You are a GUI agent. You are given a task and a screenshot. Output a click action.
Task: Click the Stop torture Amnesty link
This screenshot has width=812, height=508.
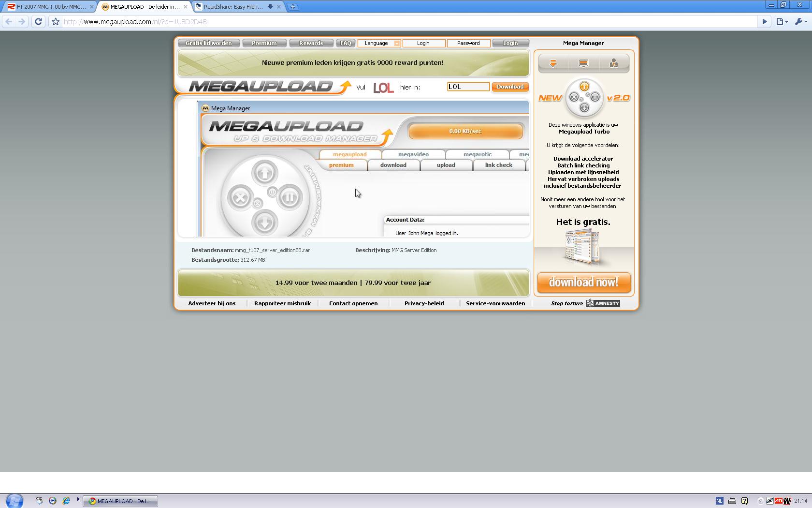[x=585, y=303]
